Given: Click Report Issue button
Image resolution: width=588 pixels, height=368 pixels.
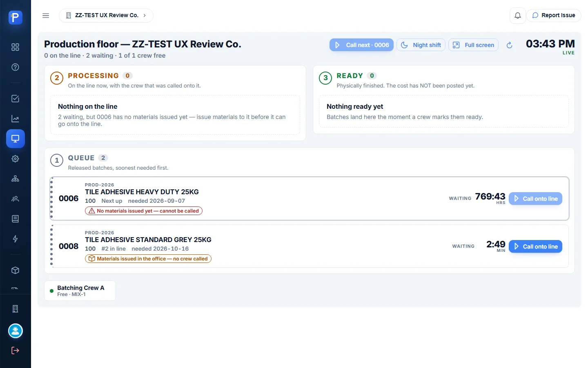Looking at the screenshot, I should click(554, 16).
